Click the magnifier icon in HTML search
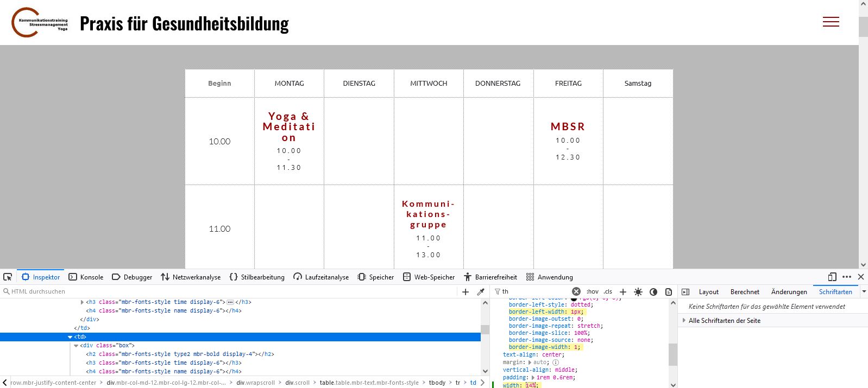This screenshot has height=388, width=868. coord(7,291)
